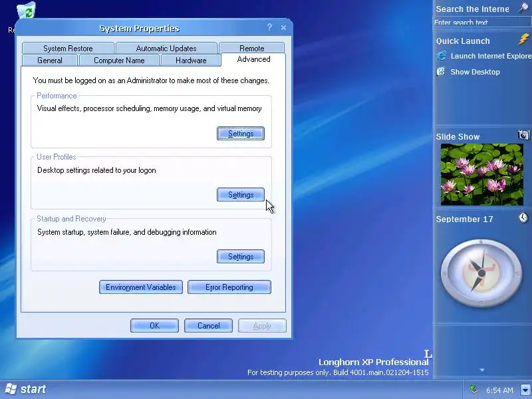Click Recycle Bin desktop icon
This screenshot has height=399, width=532.
point(27,12)
